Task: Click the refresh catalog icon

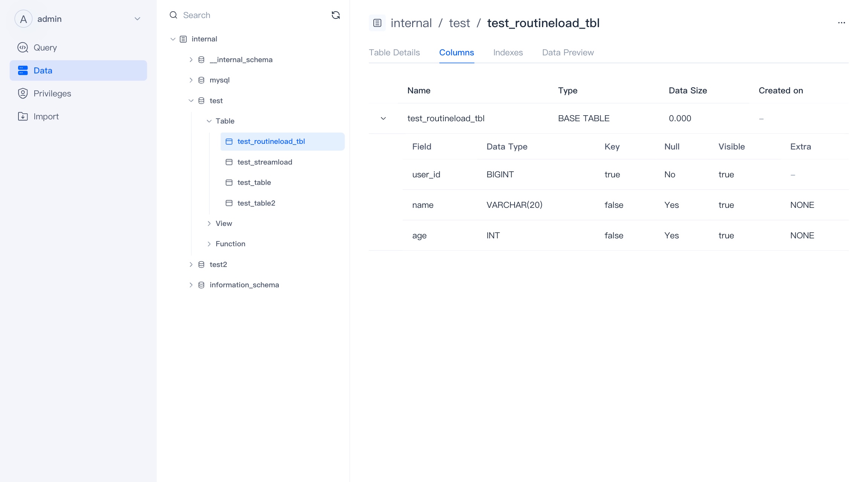Action: 335,15
